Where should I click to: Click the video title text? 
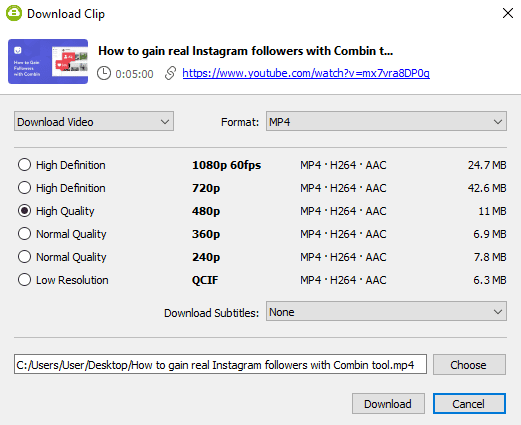(245, 51)
